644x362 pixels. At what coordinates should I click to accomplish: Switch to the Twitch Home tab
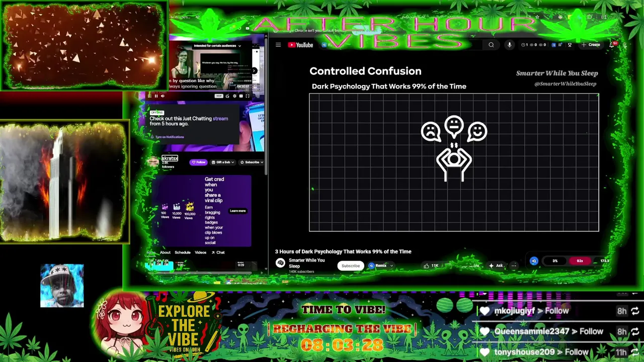pyautogui.click(x=151, y=252)
